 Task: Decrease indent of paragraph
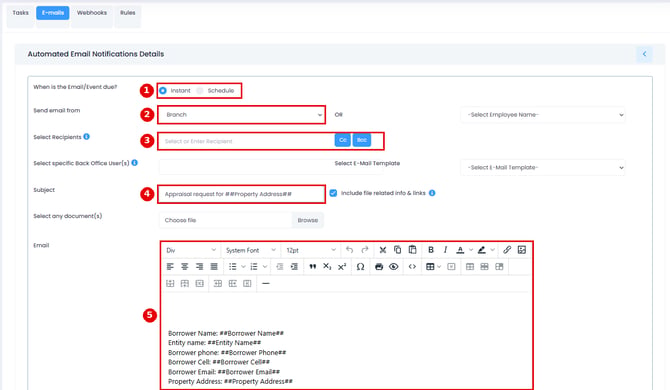279,267
